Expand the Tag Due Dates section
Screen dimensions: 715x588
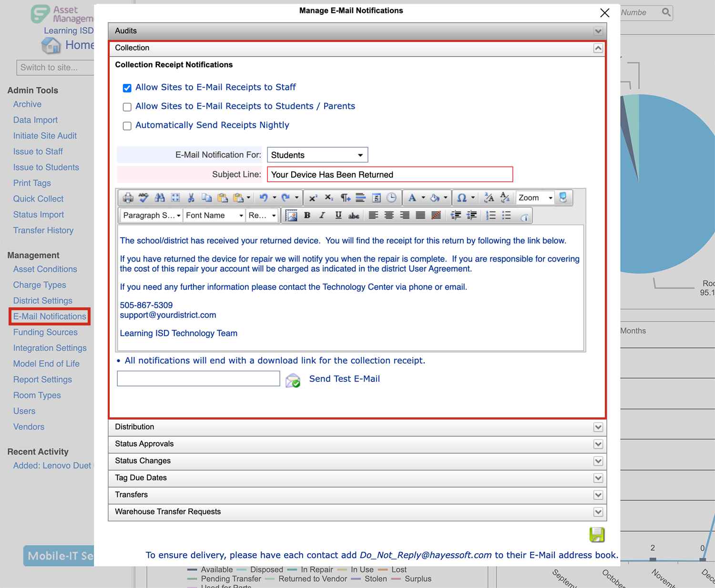click(x=598, y=478)
